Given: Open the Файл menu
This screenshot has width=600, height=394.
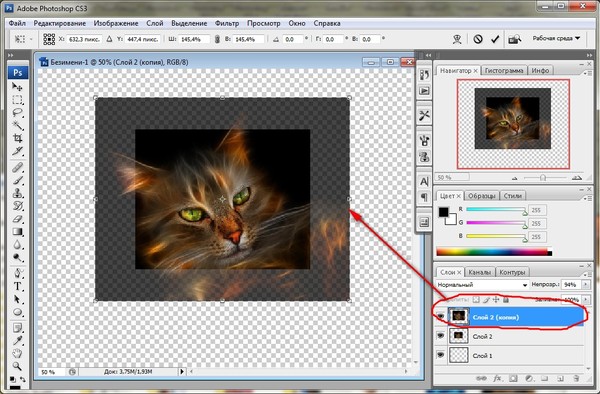Looking at the screenshot, I should pos(17,23).
